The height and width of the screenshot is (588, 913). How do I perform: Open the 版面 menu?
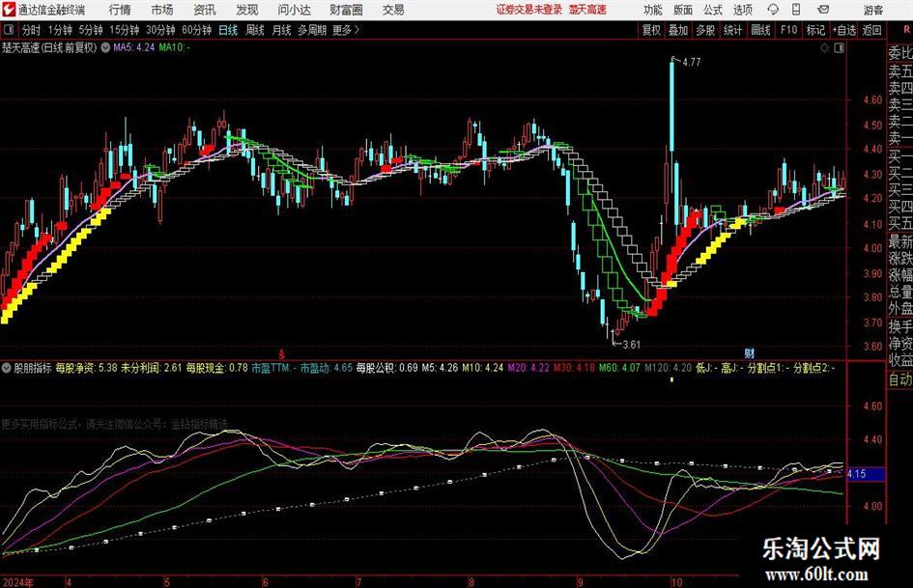pos(683,10)
